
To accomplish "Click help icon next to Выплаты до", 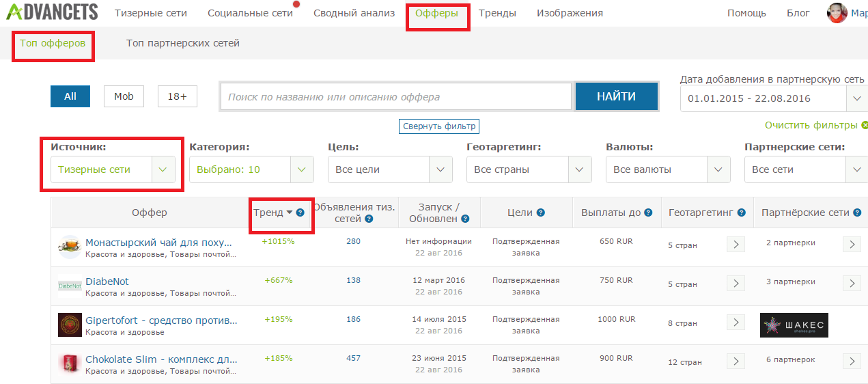I will coord(648,212).
